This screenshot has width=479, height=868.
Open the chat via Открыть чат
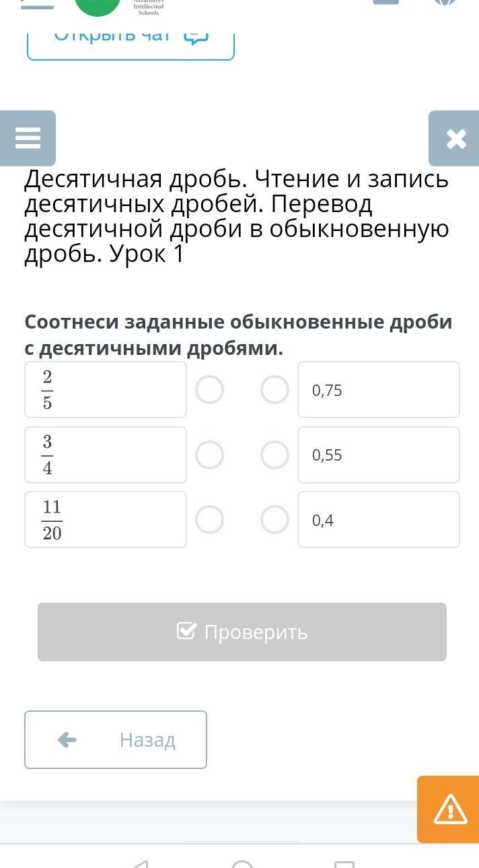[131, 37]
